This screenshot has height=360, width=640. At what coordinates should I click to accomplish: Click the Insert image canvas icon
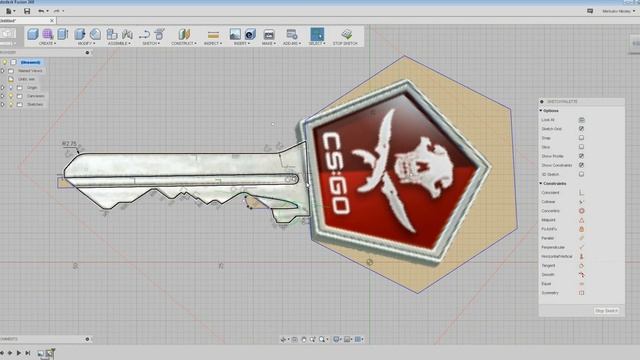(235, 34)
